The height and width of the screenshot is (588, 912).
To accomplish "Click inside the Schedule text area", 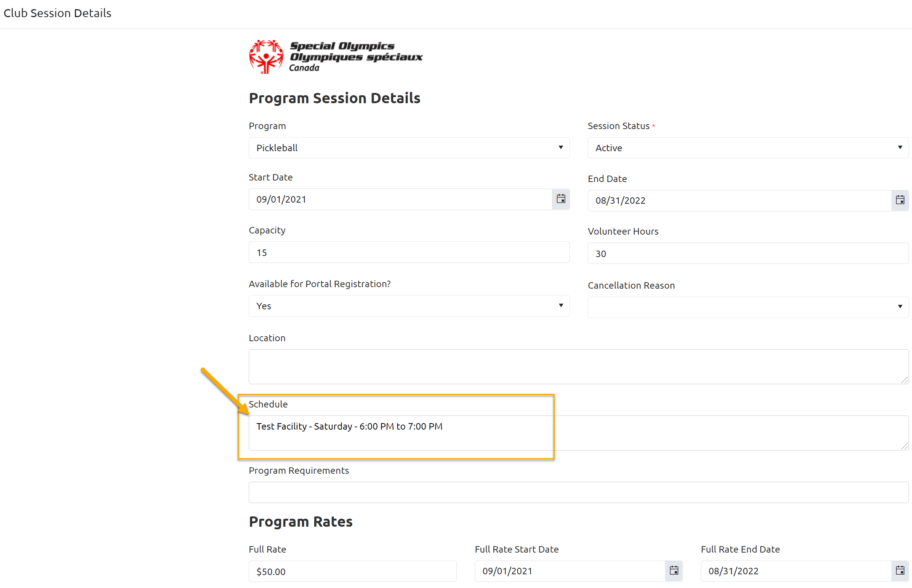I will (579, 433).
